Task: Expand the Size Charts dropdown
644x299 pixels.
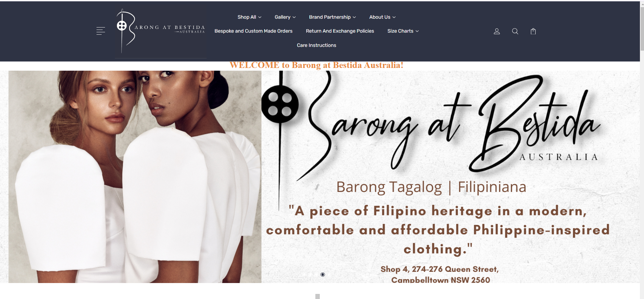Action: pos(403,31)
